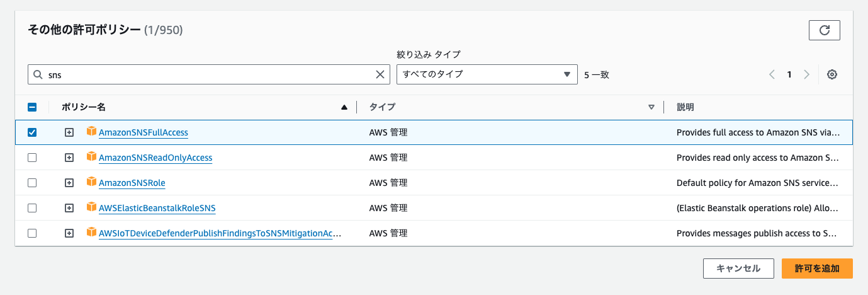This screenshot has width=868, height=295.
Task: Go to next page arrow
Action: pos(807,74)
